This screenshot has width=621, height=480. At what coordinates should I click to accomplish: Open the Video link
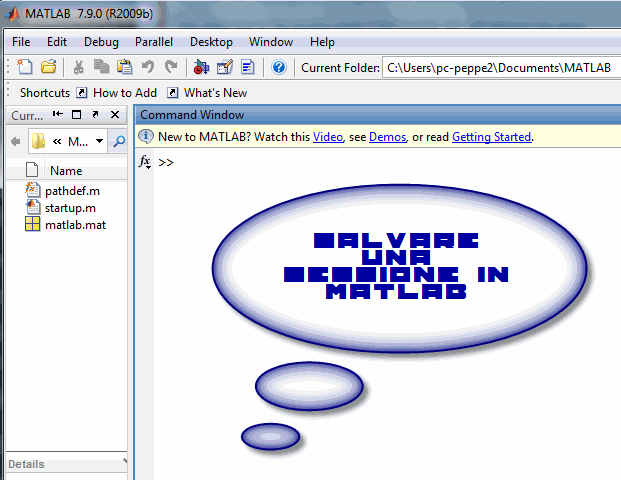[x=328, y=137]
